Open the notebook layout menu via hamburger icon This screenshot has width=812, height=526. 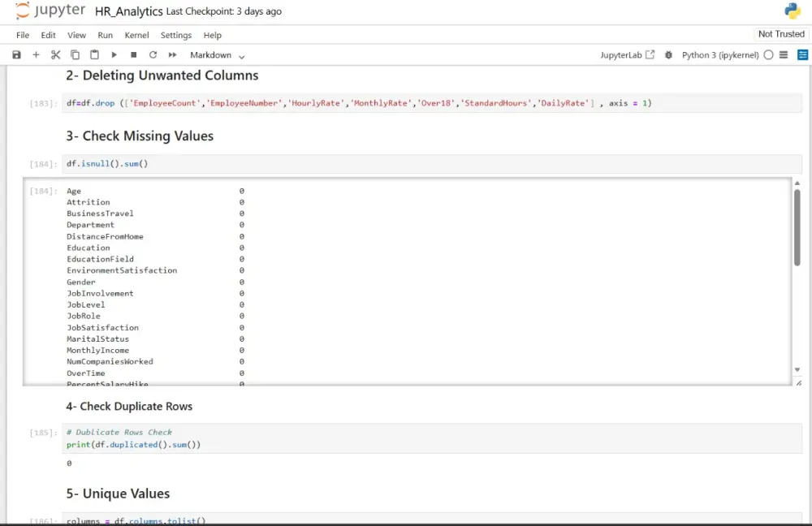[784, 54]
